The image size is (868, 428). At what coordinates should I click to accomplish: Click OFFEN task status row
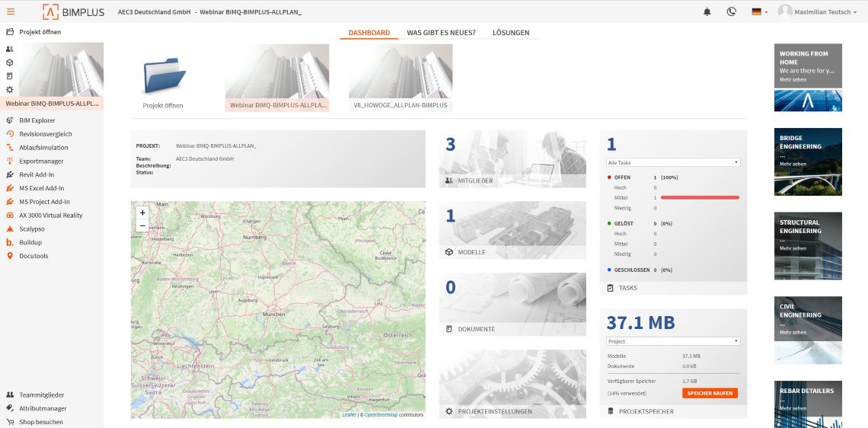point(643,177)
